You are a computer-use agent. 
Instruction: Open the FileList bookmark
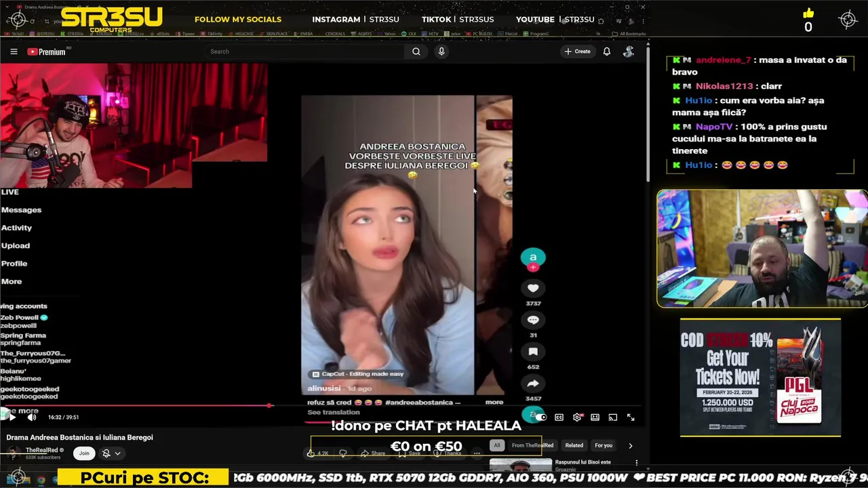(509, 33)
